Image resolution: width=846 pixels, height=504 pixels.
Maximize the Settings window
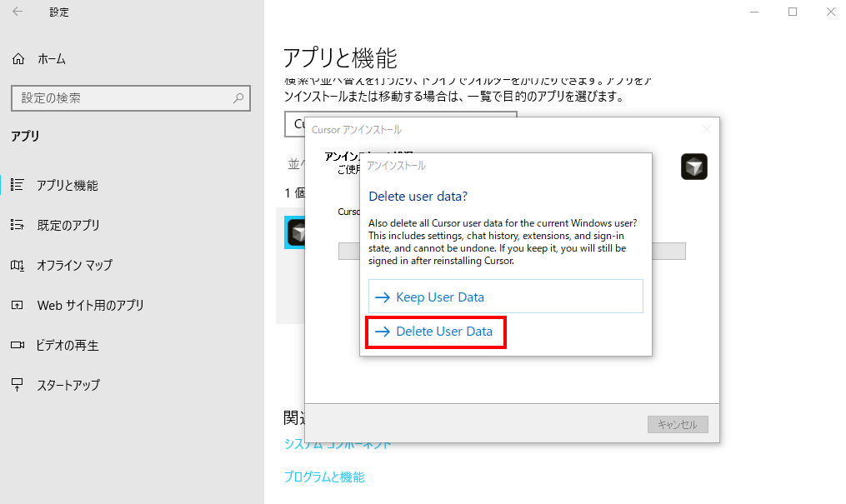pos(793,12)
